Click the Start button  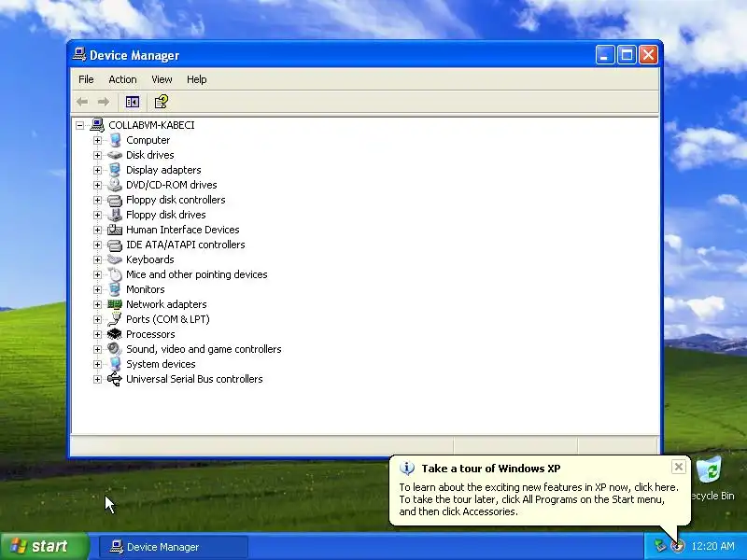click(x=45, y=546)
